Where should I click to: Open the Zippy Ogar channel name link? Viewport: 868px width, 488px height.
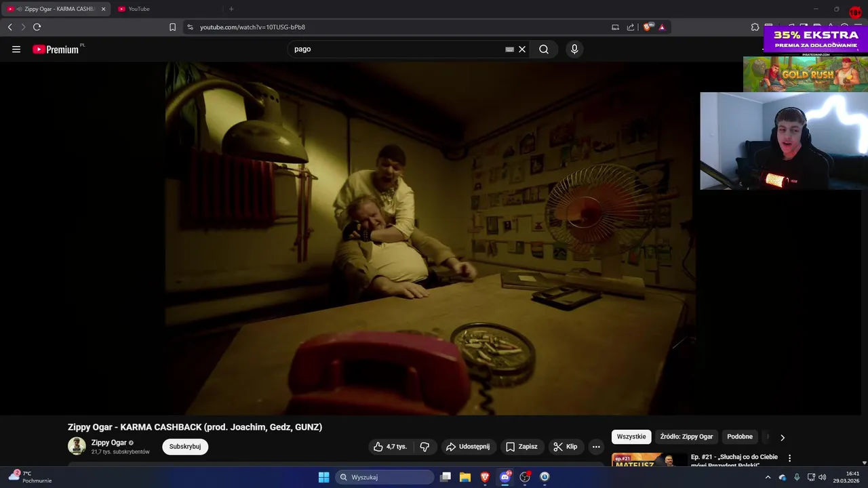(109, 443)
